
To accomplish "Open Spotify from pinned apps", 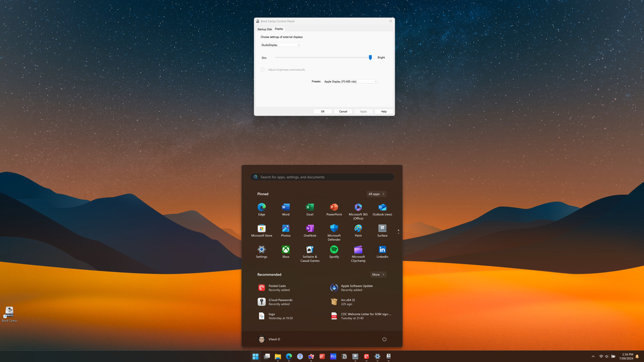I will (x=334, y=250).
